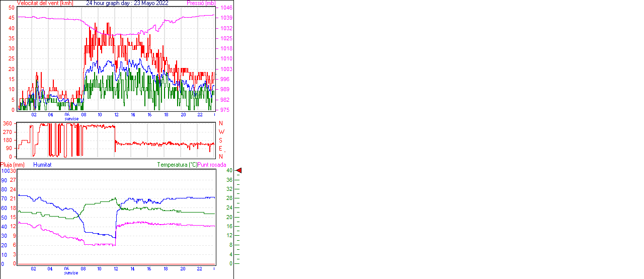Click the red triangle marker at 40
Viewport: 644px width, 279px height.
click(x=239, y=171)
